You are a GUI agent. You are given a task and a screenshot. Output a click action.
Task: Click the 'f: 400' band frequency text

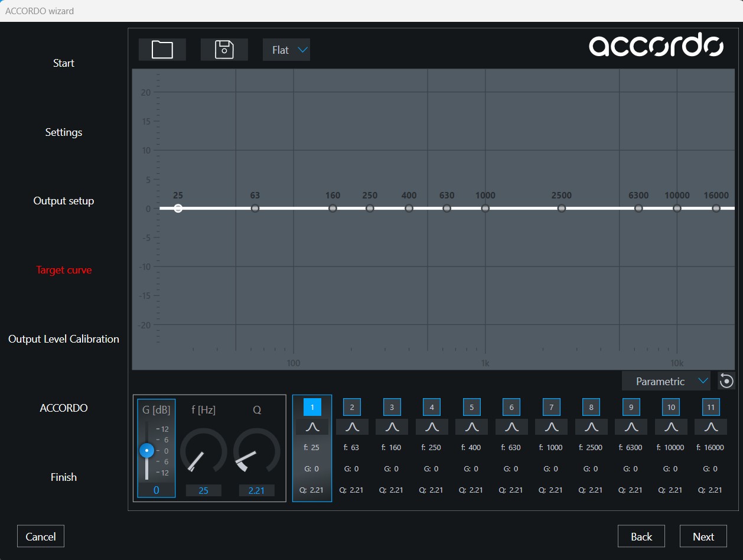471,447
